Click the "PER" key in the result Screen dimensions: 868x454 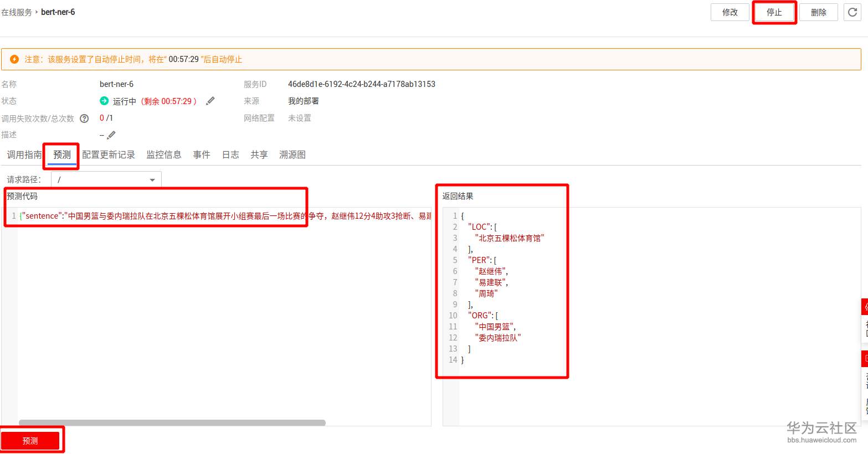pyautogui.click(x=479, y=260)
